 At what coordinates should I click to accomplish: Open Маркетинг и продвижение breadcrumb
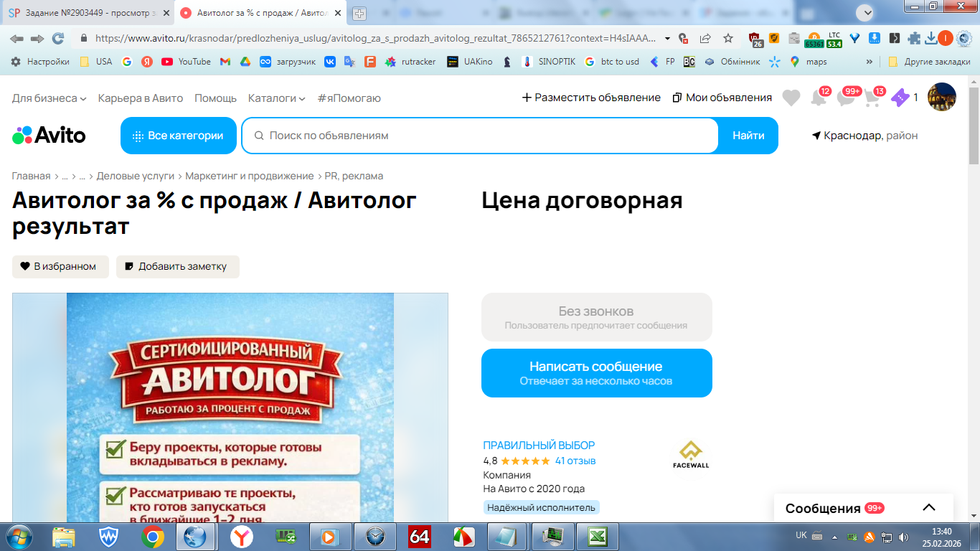point(250,176)
